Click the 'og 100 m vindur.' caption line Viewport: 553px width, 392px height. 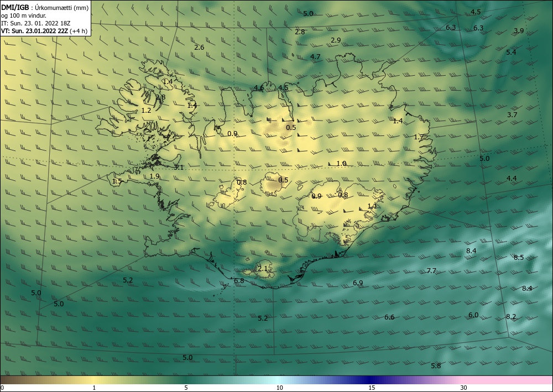pos(24,15)
